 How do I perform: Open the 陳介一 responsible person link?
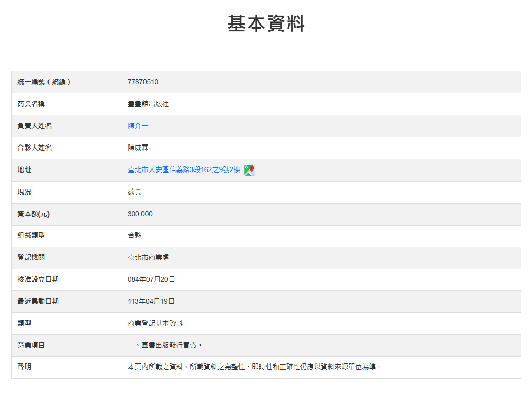(x=138, y=126)
